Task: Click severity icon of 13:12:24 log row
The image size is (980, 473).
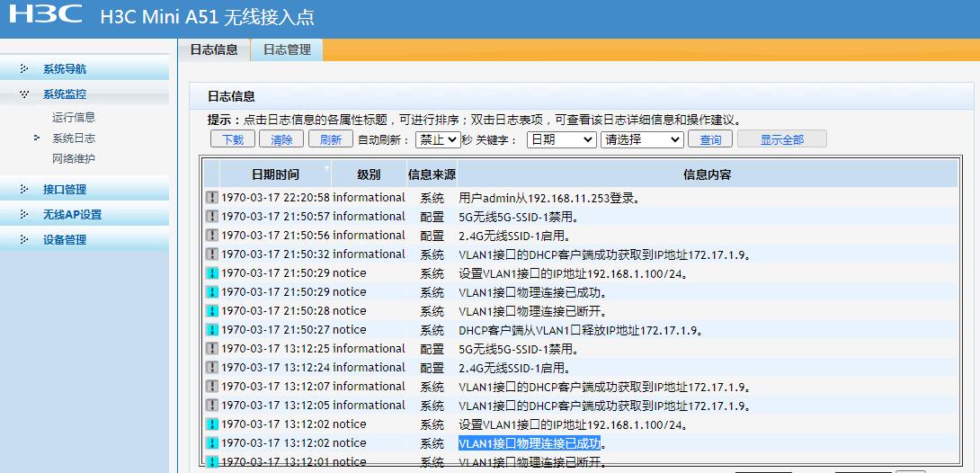Action: (x=212, y=368)
